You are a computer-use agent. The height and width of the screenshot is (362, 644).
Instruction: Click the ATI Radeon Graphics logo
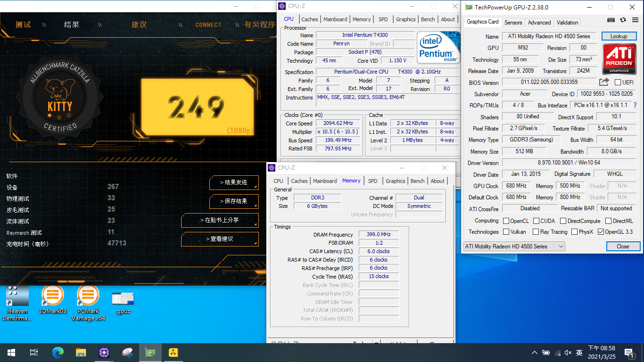[x=619, y=59]
